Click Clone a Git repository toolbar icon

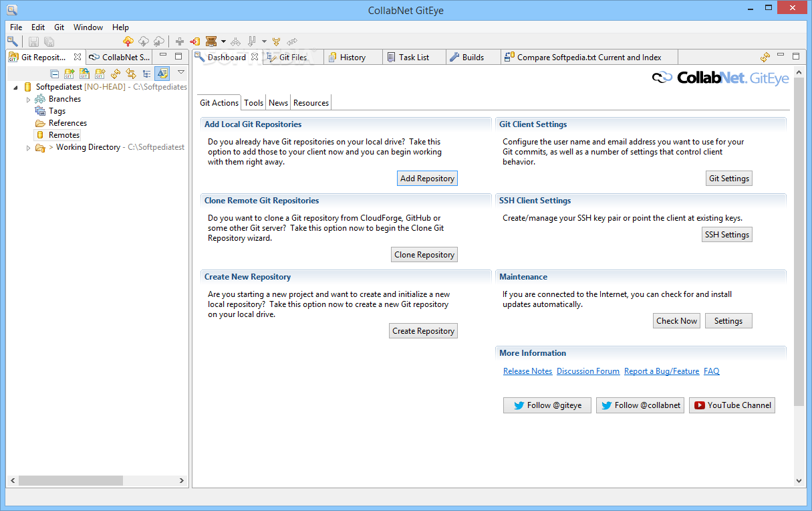point(84,74)
